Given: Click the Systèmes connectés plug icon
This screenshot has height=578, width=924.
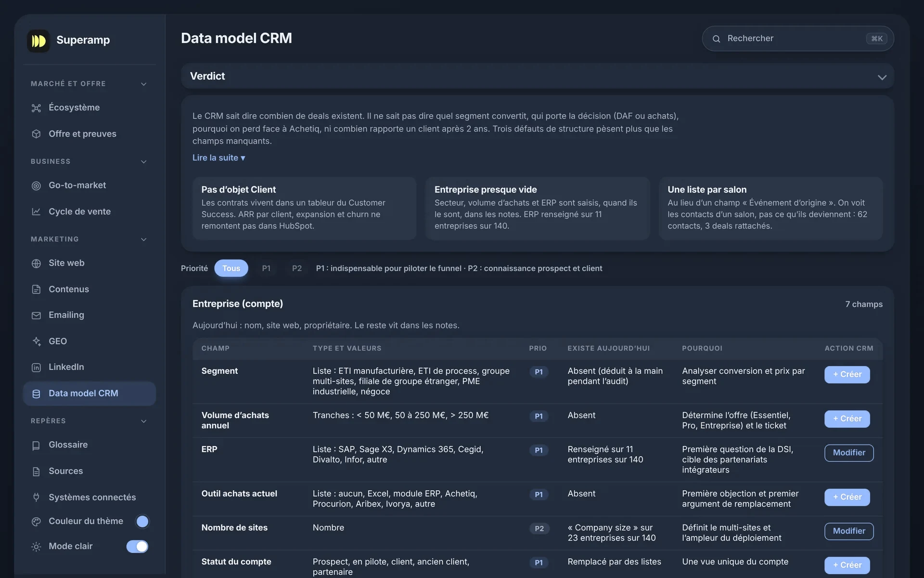Looking at the screenshot, I should click(x=36, y=497).
